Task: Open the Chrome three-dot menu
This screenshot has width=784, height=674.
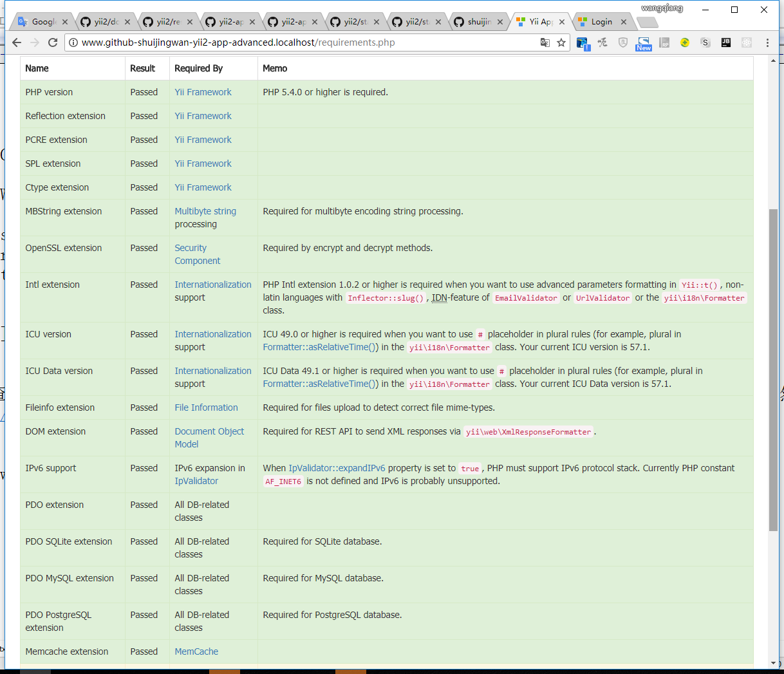Action: click(767, 42)
